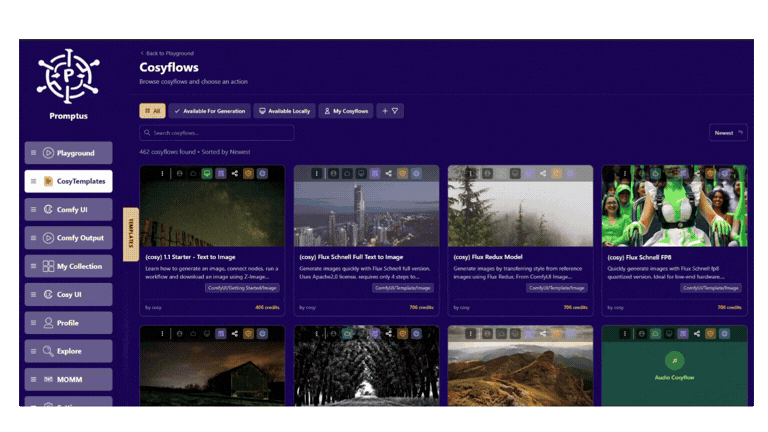
Task: Open Comfy UI in the sidebar
Action: [69, 210]
